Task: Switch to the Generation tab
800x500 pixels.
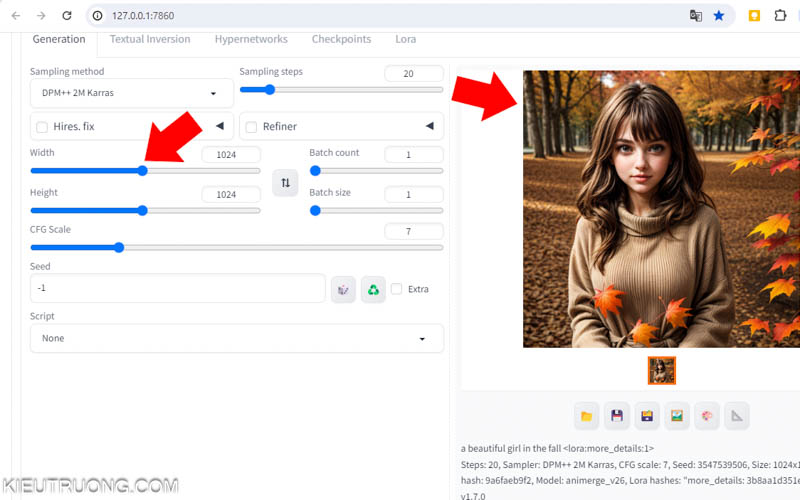Action: point(59,39)
